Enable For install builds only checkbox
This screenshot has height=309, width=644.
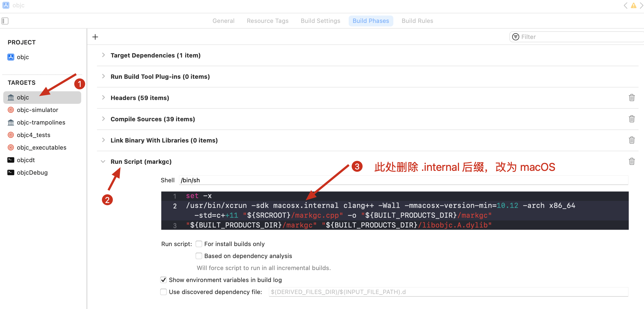tap(199, 244)
